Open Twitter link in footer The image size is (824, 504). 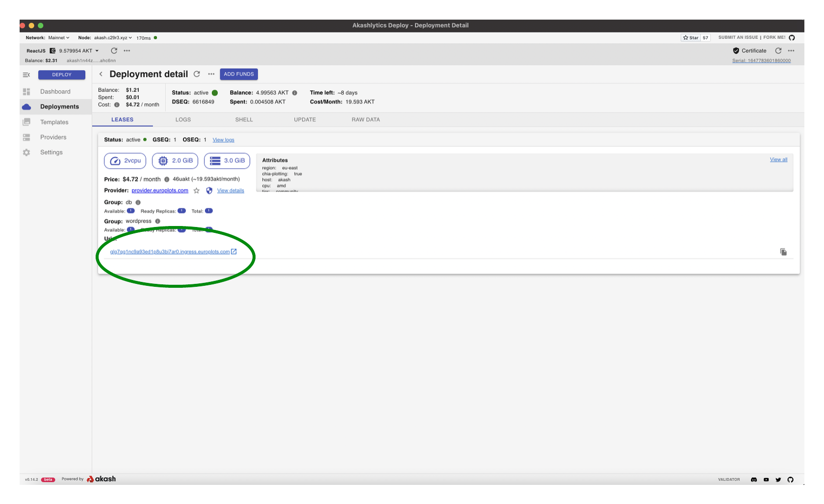(778, 479)
